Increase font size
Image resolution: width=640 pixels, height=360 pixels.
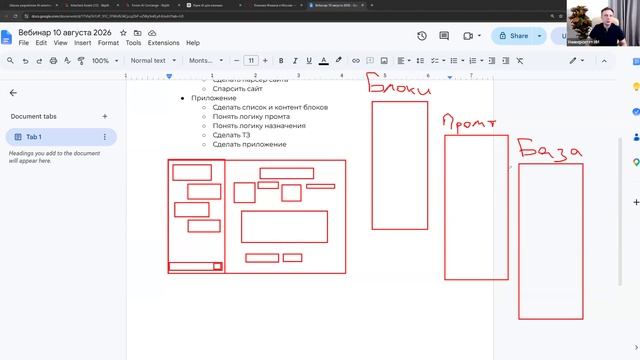coord(265,61)
